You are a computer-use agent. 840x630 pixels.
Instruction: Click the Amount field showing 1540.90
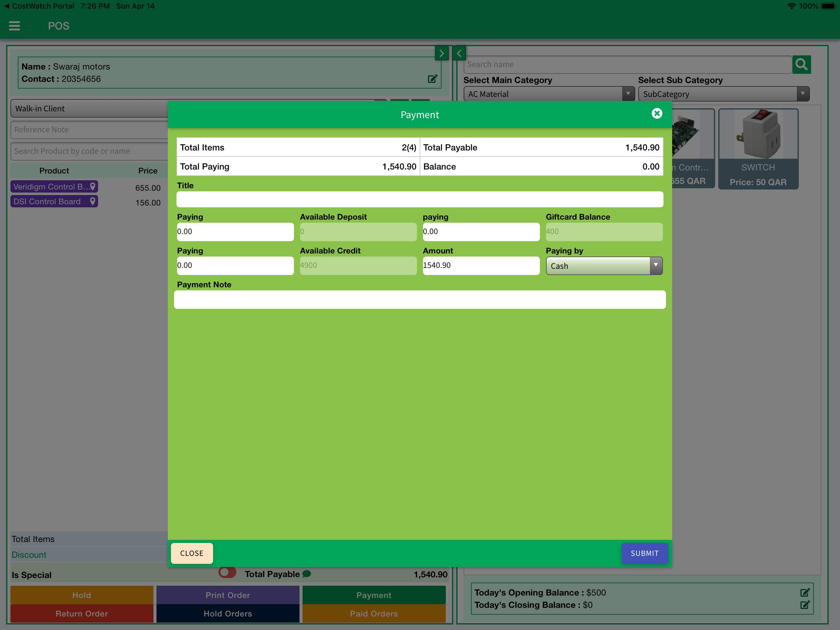[x=481, y=265]
